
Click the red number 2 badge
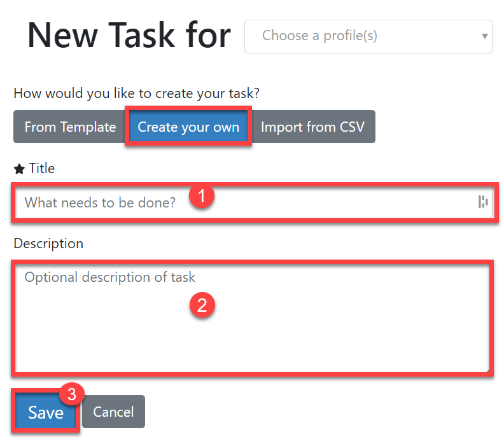point(202,305)
